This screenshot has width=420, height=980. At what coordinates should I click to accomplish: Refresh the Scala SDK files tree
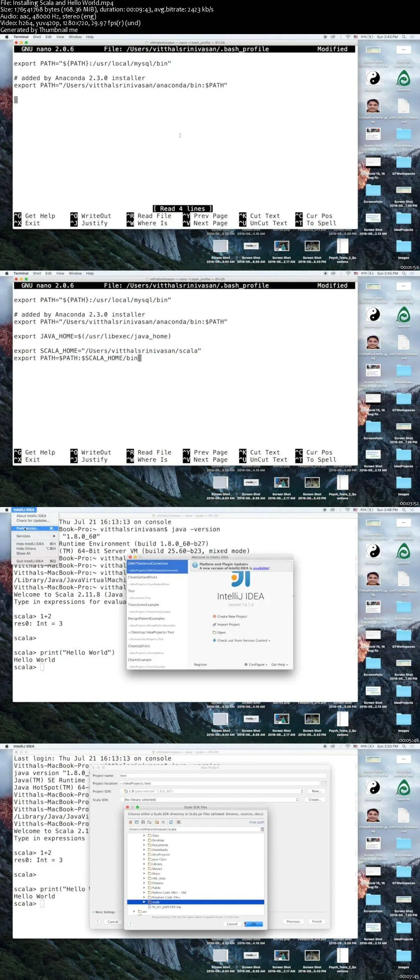point(171,822)
